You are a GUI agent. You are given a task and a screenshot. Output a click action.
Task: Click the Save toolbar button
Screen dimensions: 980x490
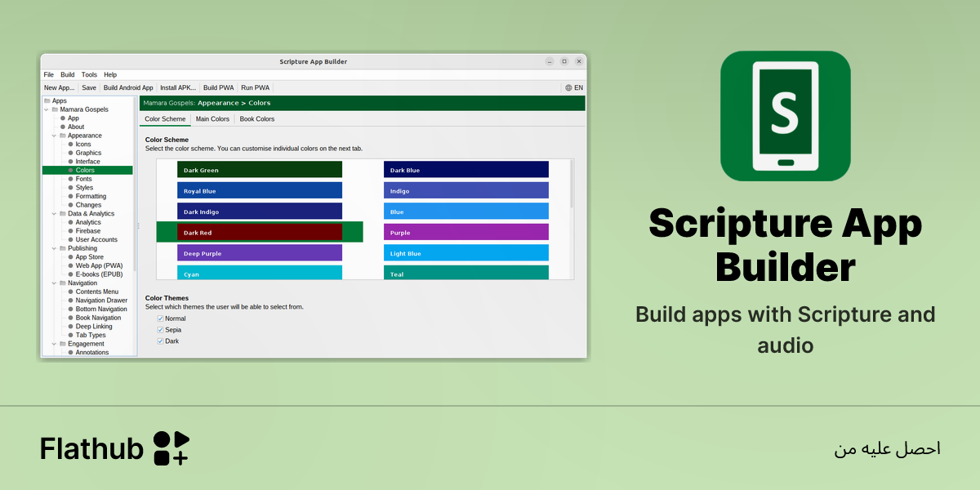coord(89,87)
